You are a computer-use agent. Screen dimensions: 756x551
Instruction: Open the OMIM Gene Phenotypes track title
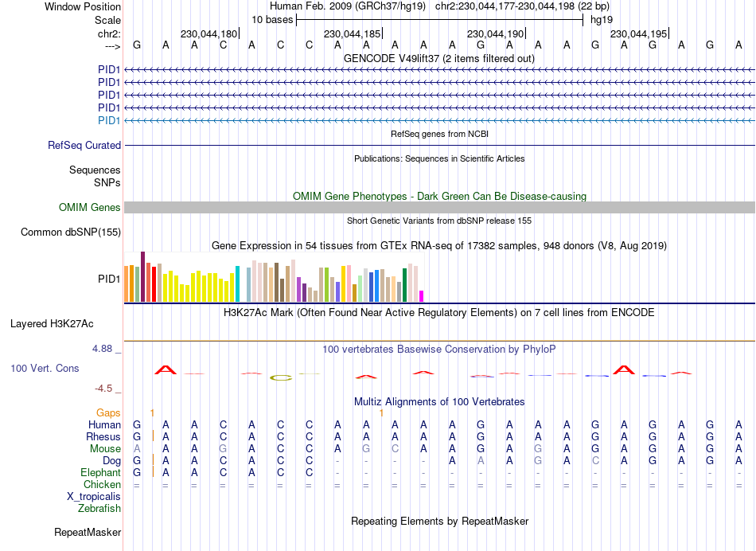[439, 196]
